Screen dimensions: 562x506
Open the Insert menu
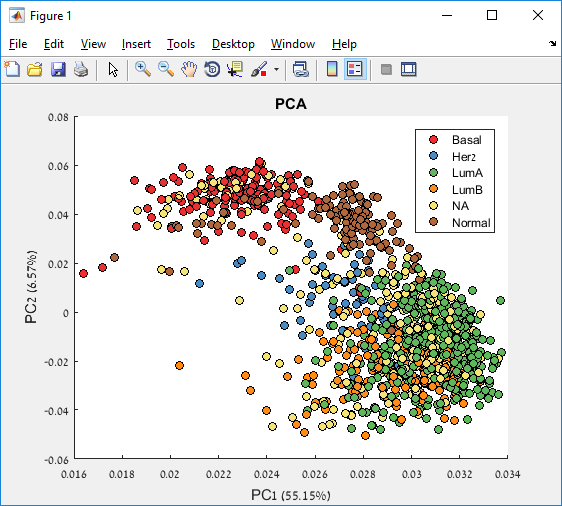click(136, 44)
